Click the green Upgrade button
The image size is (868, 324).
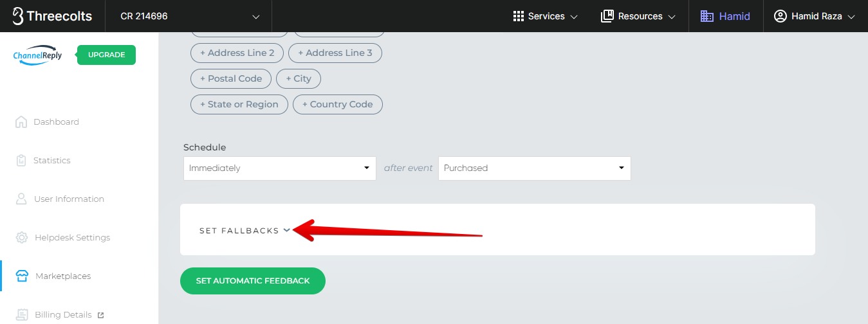coord(106,55)
